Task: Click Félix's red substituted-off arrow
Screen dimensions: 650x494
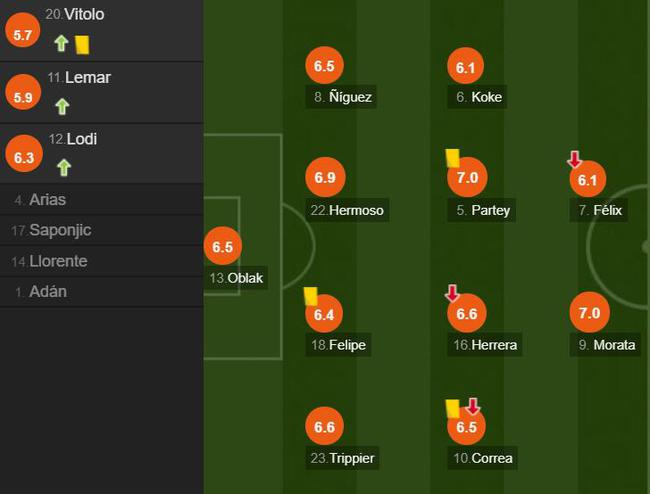Action: point(575,159)
